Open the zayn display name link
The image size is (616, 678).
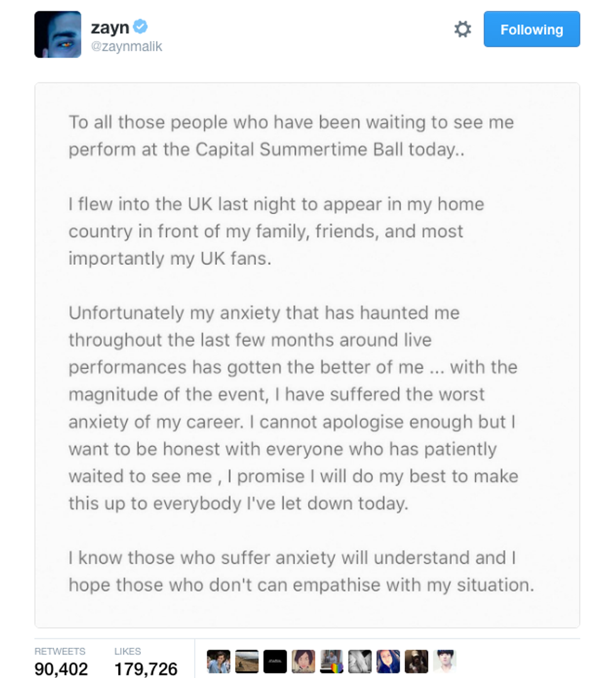[x=109, y=28]
